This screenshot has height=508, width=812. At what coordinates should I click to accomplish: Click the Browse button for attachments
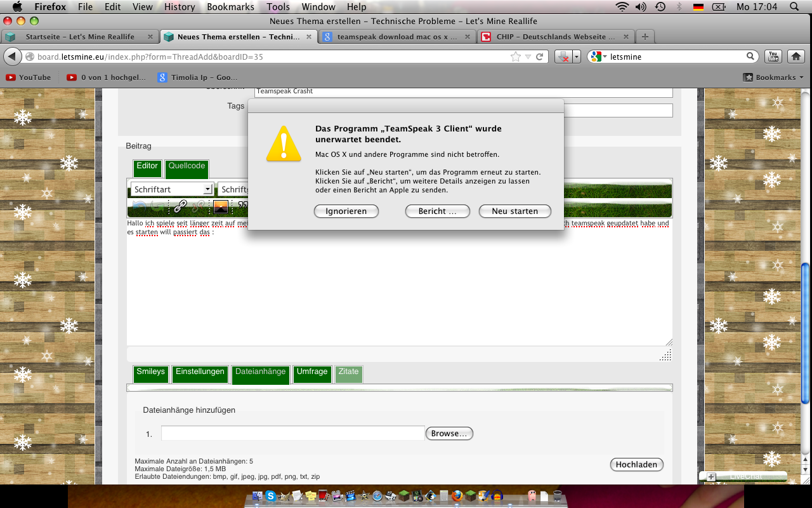[x=449, y=434]
